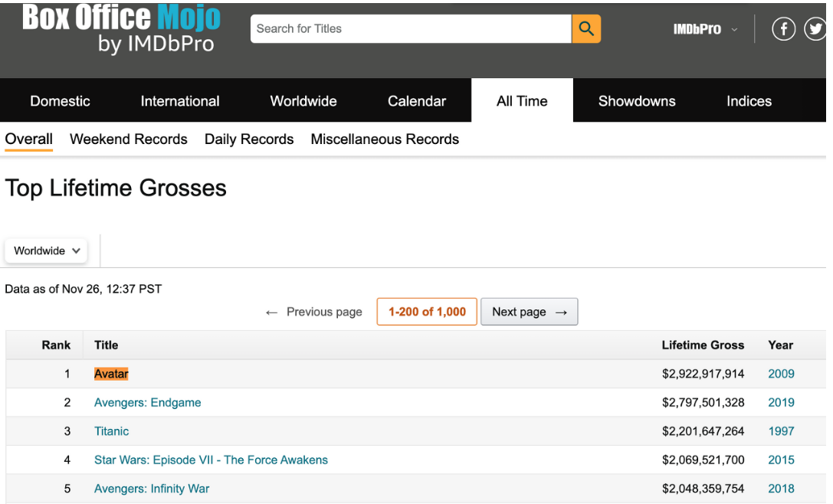This screenshot has width=833, height=504.
Task: Click the Title column header
Action: [107, 345]
